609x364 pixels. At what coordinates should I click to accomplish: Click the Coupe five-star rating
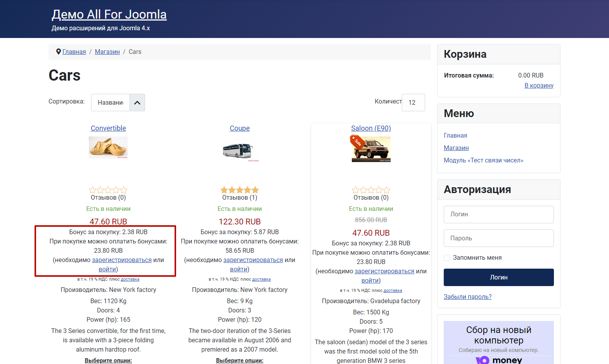[x=240, y=190]
